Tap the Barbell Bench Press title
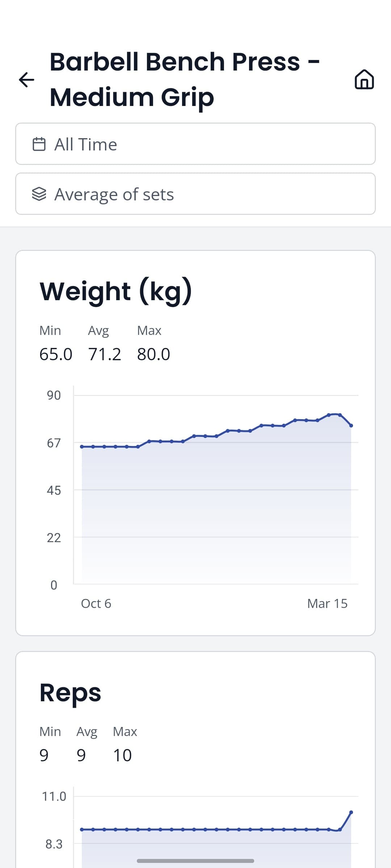 point(185,80)
